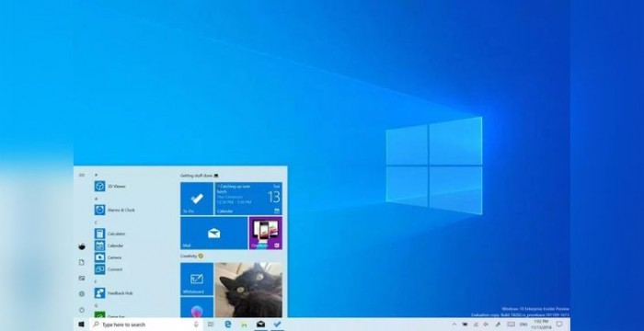This screenshot has height=331, width=644.
Task: Open the purple OneNote tile
Action: 266,234
